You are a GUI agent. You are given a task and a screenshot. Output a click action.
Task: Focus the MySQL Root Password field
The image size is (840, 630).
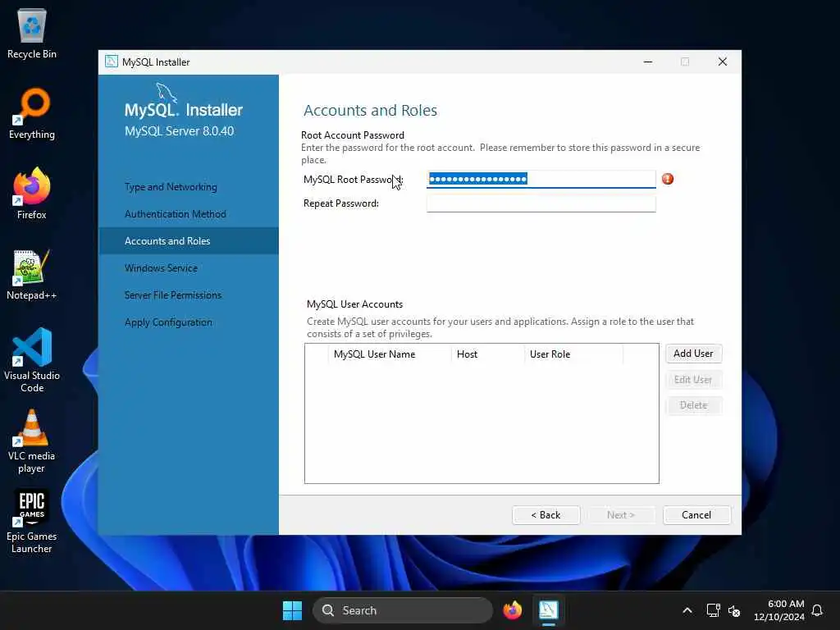point(541,179)
